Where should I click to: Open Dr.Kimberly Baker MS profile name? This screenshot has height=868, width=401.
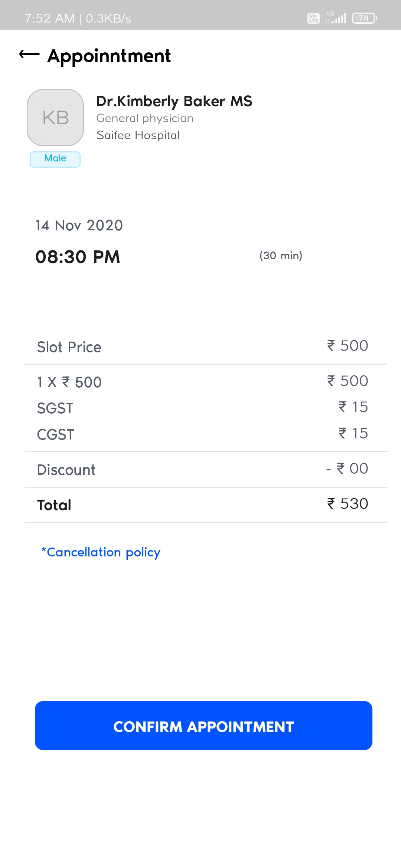click(174, 101)
